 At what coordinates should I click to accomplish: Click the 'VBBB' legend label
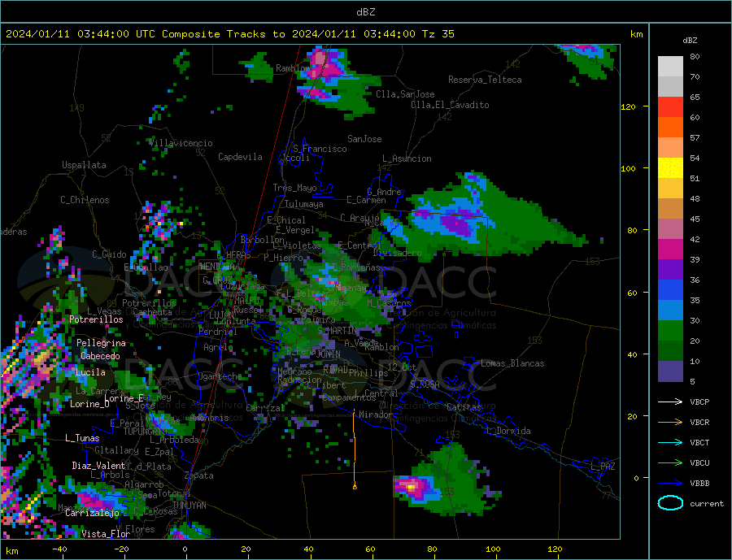click(x=699, y=483)
